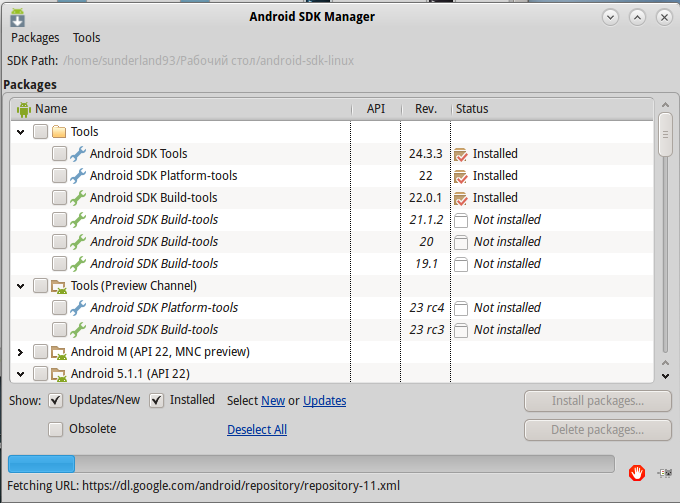Check the Android SDK Platform-tools 22 checkbox
The height and width of the screenshot is (503, 680).
pyautogui.click(x=59, y=176)
